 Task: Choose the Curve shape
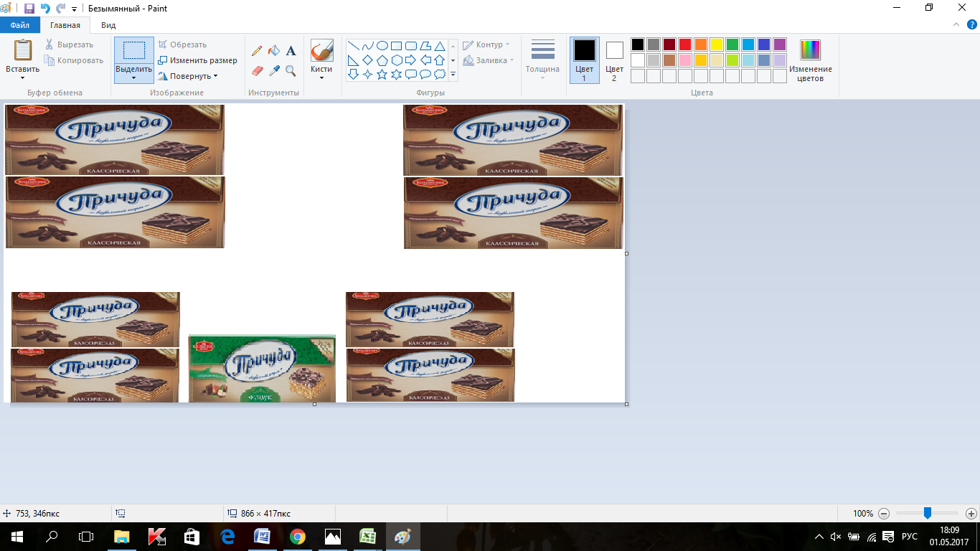click(x=368, y=46)
